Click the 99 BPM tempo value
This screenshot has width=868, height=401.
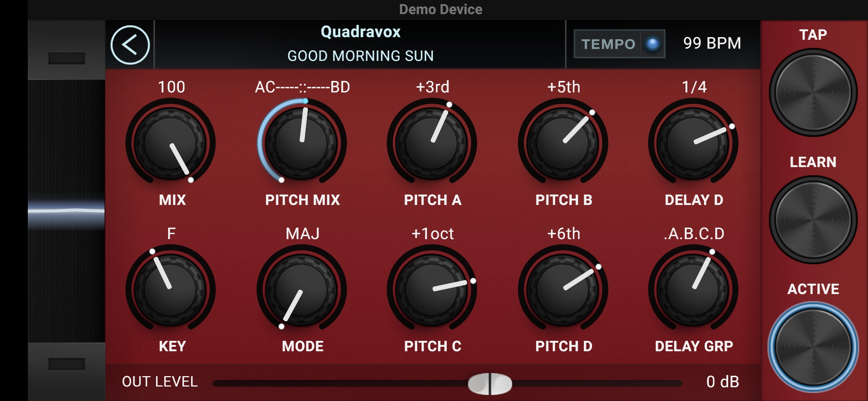tap(712, 43)
